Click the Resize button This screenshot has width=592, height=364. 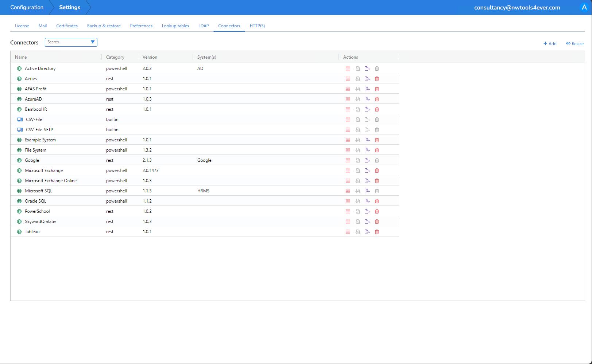click(574, 44)
